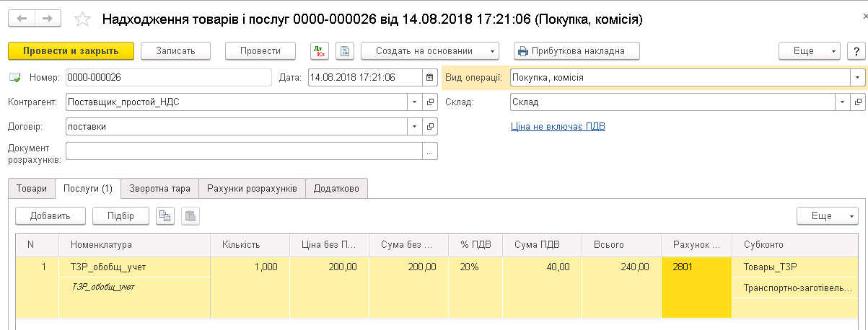This screenshot has width=868, height=330.
Task: Click the N column header
Action: click(38, 245)
